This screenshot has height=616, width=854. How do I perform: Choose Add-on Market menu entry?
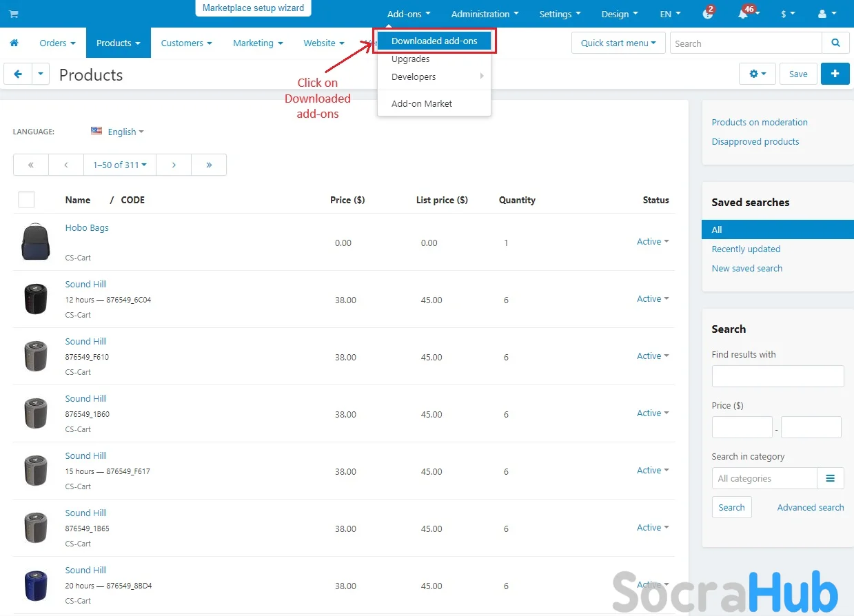pyautogui.click(x=422, y=103)
